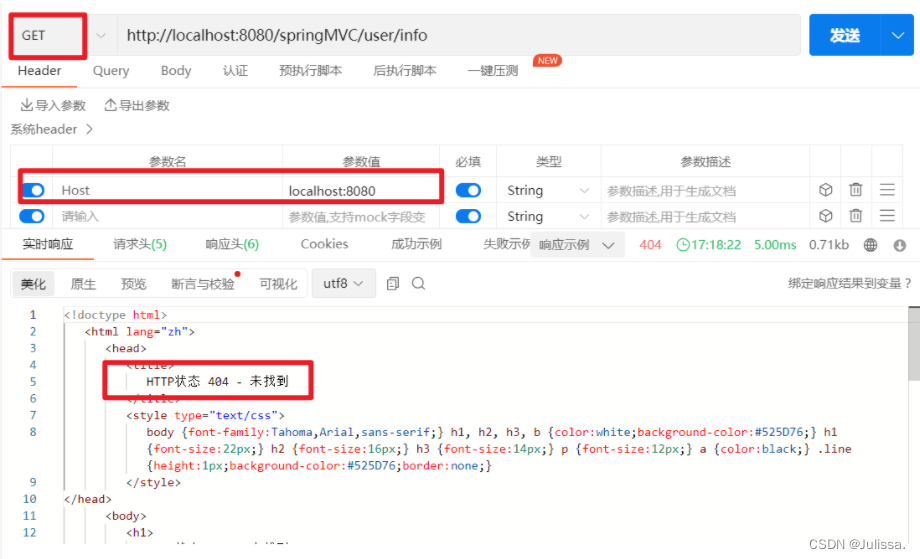Toggle the enable switch for Host header
This screenshot has width=920, height=559.
(33, 190)
